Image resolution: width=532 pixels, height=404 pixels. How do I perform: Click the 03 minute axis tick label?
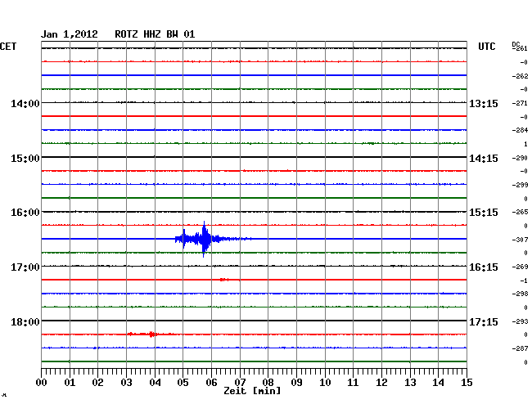[x=126, y=382]
